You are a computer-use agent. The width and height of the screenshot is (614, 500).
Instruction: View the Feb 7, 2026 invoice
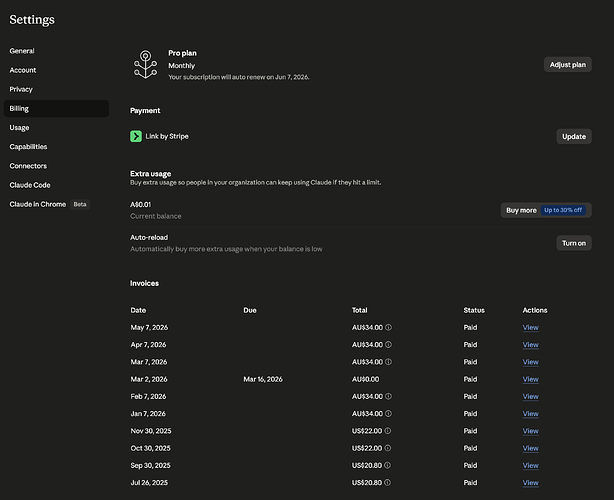[531, 396]
